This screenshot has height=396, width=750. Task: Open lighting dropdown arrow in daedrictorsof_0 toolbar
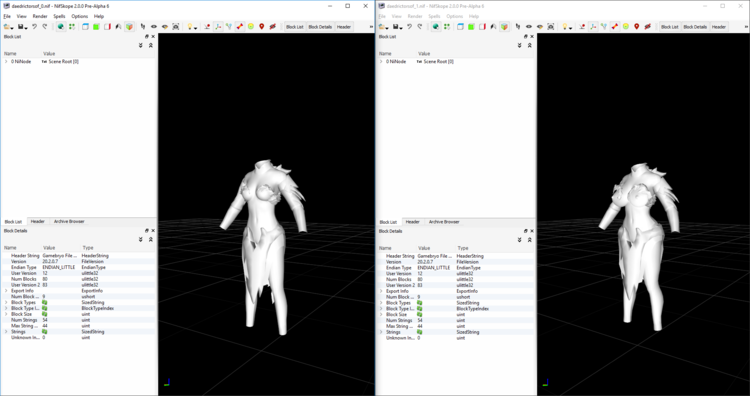tap(196, 28)
